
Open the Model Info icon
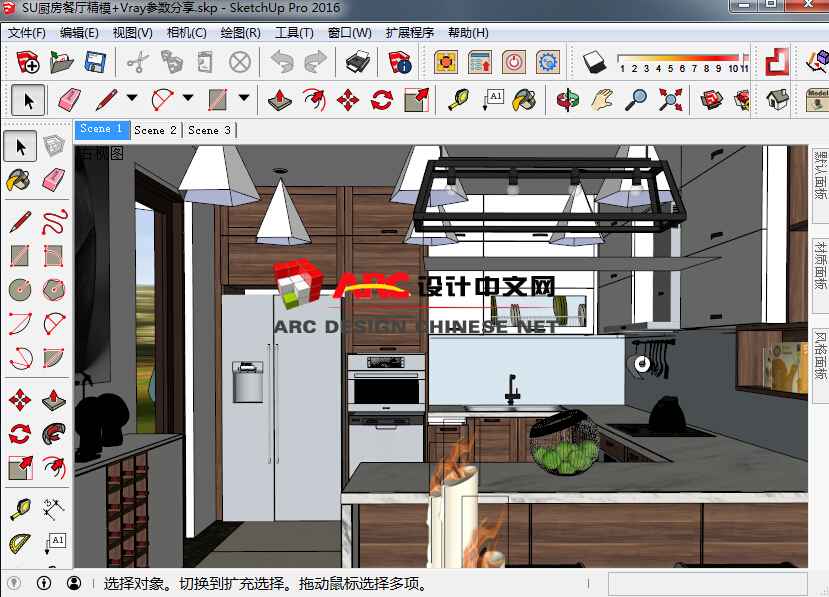(400, 62)
